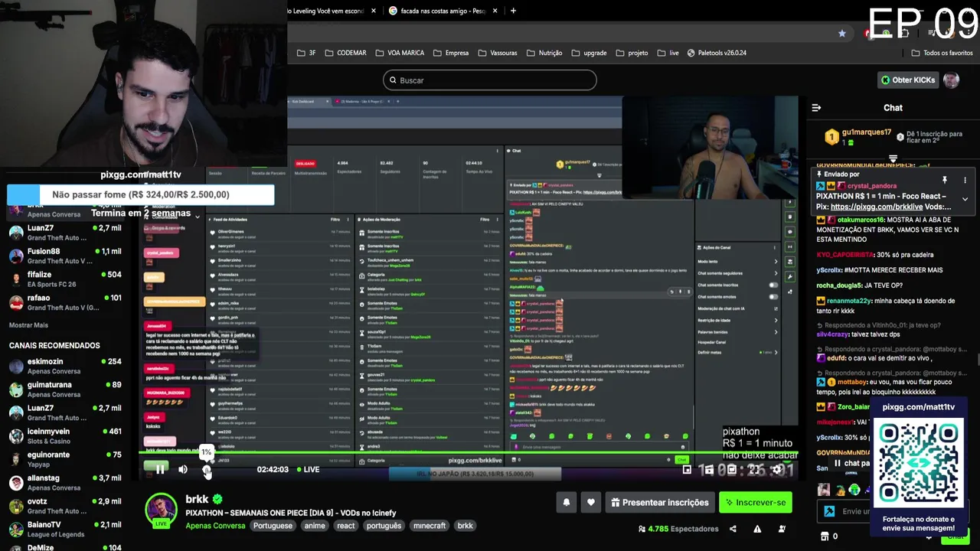Open the user profile avatar menu
Viewport: 980px width, 551px height.
pos(951,80)
